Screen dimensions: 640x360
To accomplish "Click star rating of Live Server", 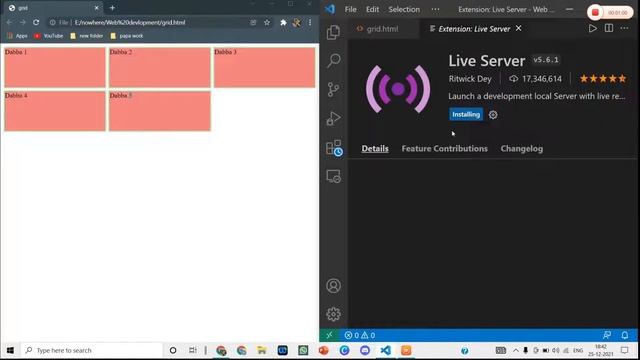I will coord(603,78).
